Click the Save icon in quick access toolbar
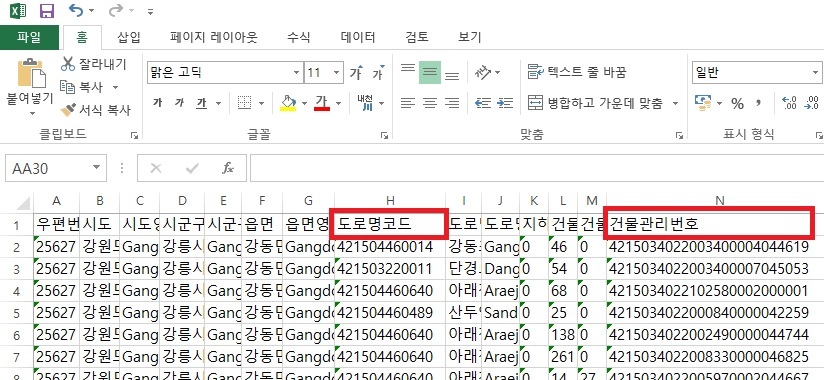This screenshot has height=380, width=824. point(47,11)
